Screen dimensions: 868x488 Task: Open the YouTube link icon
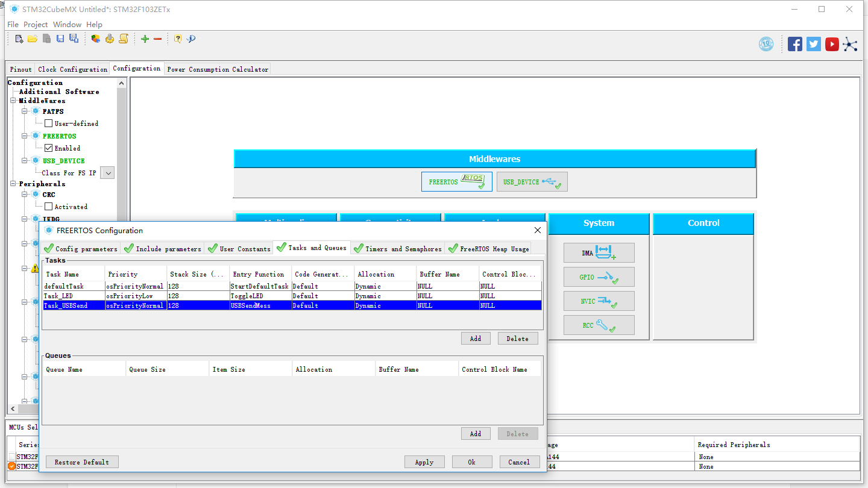(x=832, y=44)
